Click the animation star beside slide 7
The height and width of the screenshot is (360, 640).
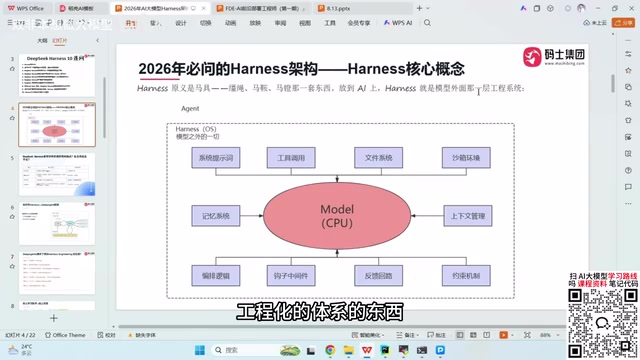point(12,266)
